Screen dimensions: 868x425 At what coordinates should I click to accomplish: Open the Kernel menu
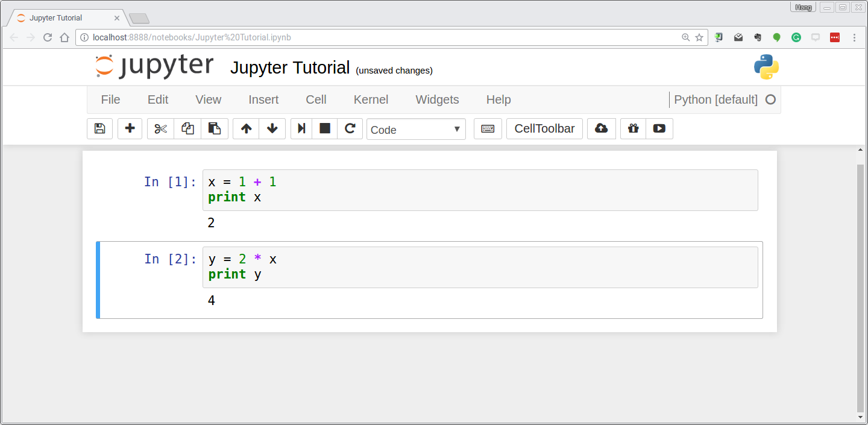point(371,99)
